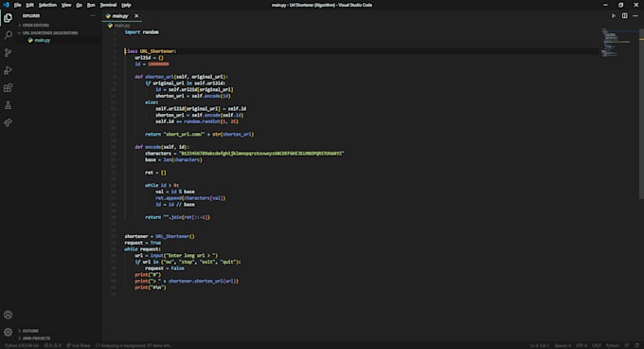Expand the Open Editors section

(x=35, y=25)
